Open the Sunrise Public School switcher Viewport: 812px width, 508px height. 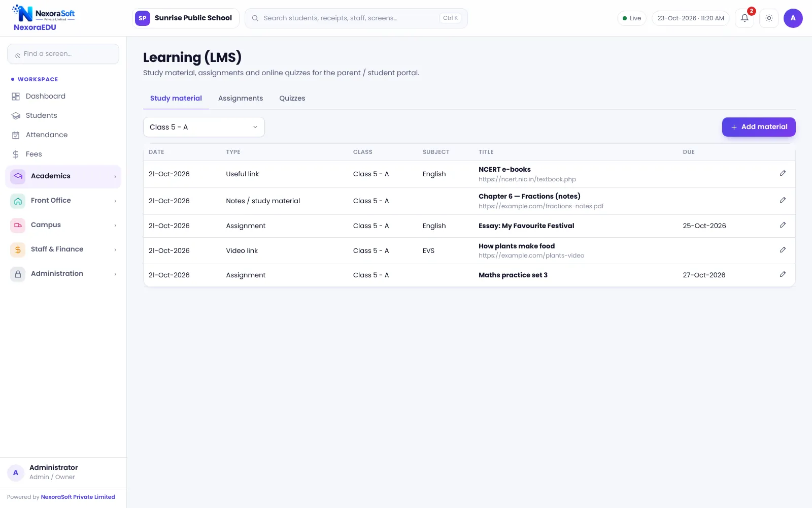point(185,18)
